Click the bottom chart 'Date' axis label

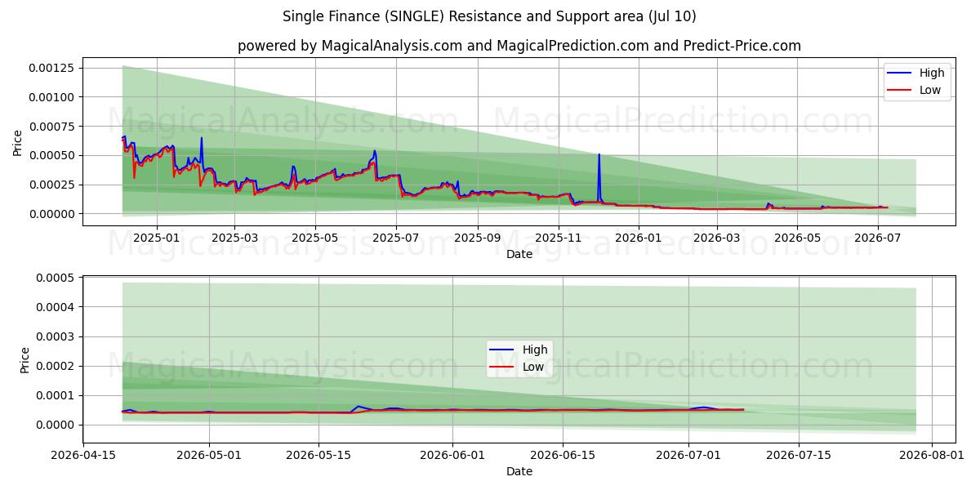point(519,471)
